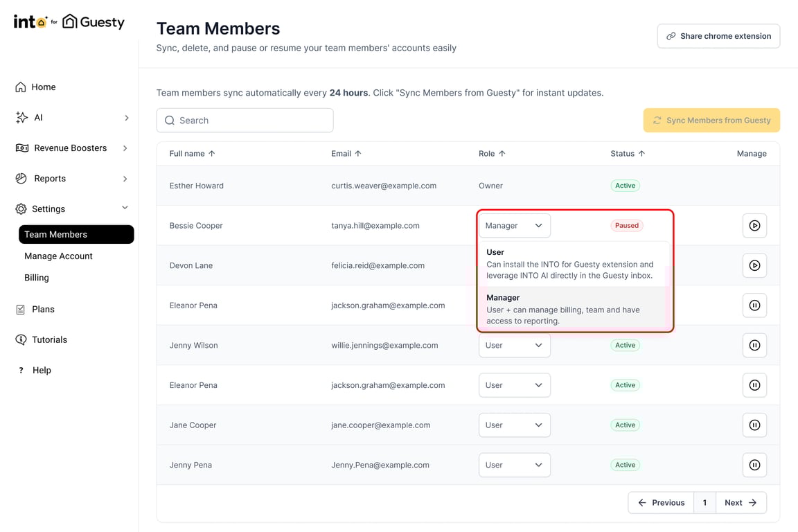The width and height of the screenshot is (798, 532).
Task: Open Plans from the sidebar icon
Action: pos(20,310)
